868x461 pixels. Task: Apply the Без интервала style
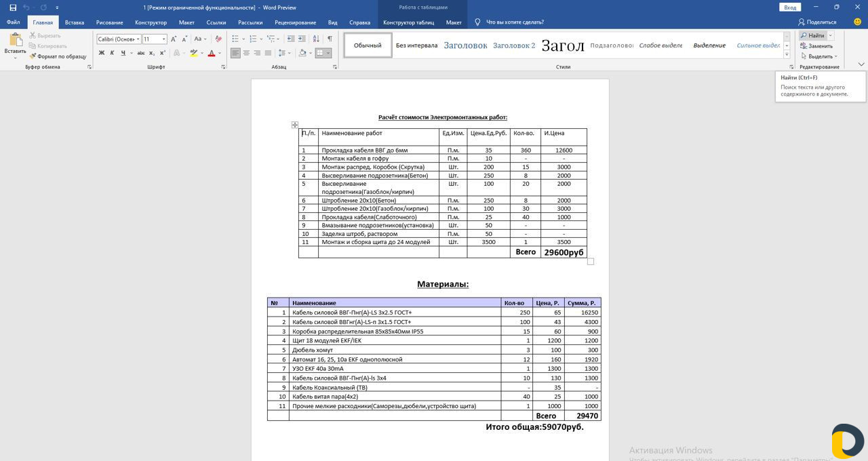point(417,45)
